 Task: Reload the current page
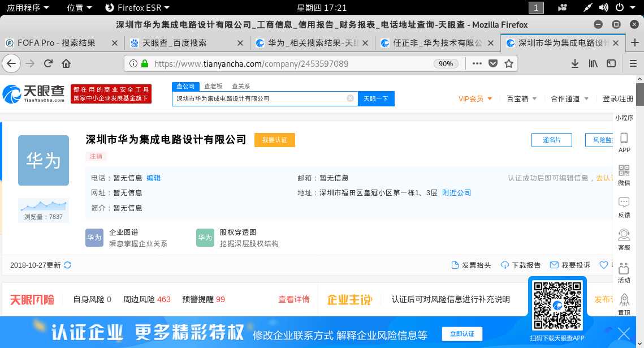tap(49, 63)
